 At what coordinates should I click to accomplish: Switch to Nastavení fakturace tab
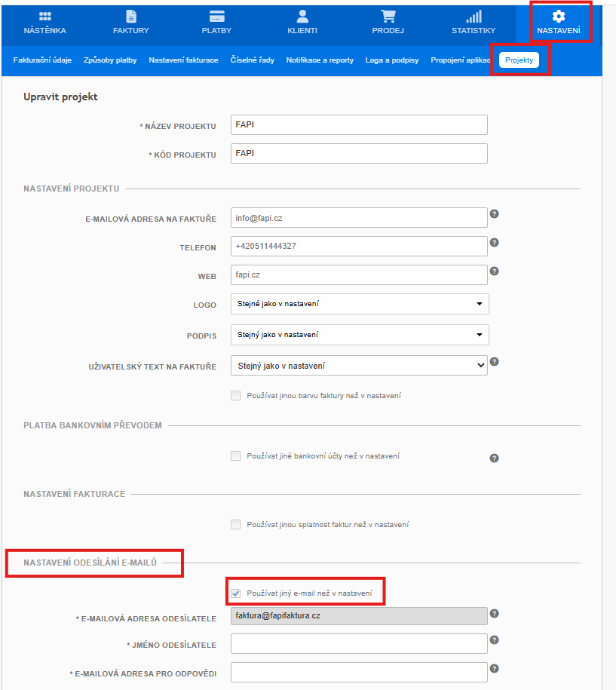pos(183,60)
